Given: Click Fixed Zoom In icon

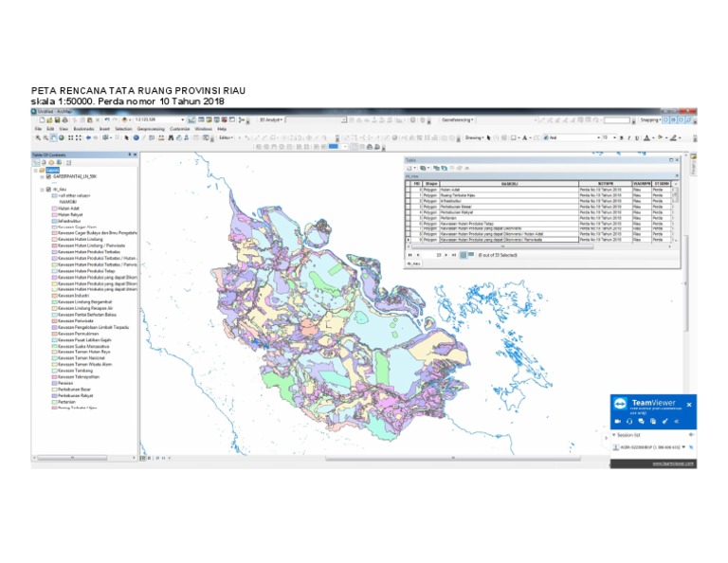Looking at the screenshot, I should (70, 137).
